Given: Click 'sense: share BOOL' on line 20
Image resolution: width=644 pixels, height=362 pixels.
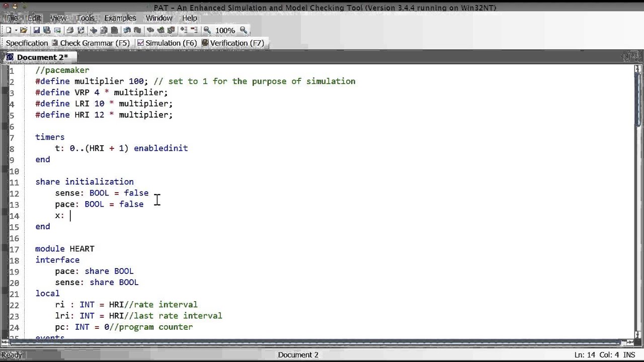Looking at the screenshot, I should point(97,283).
